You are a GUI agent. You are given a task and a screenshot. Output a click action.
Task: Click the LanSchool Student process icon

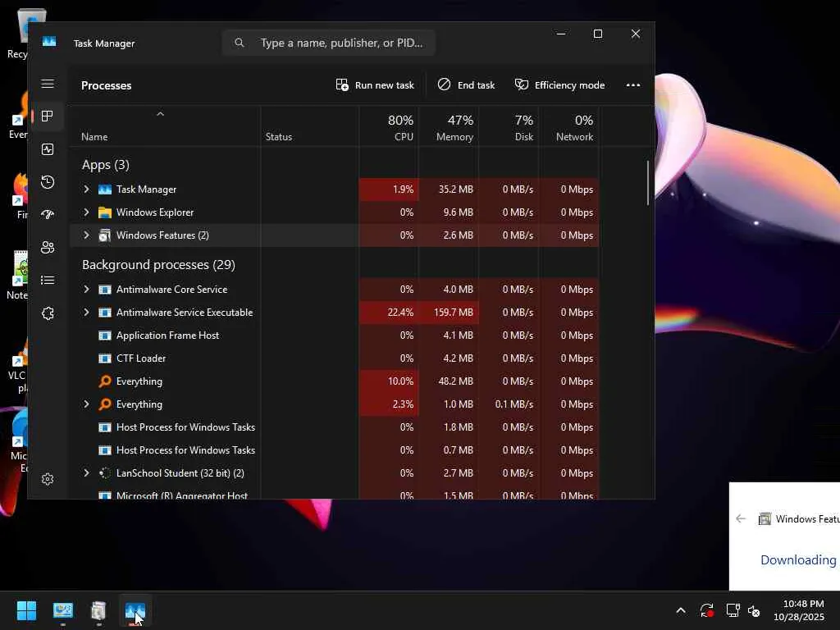105,473
